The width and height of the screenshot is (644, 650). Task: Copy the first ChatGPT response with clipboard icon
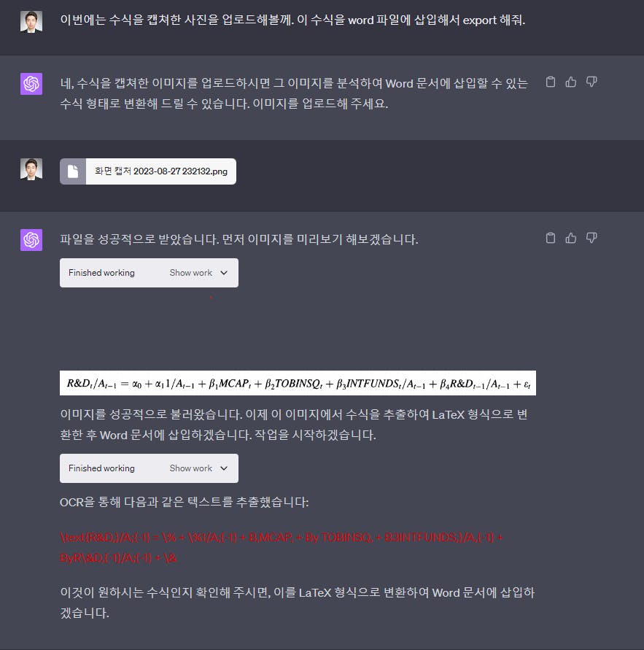[551, 82]
